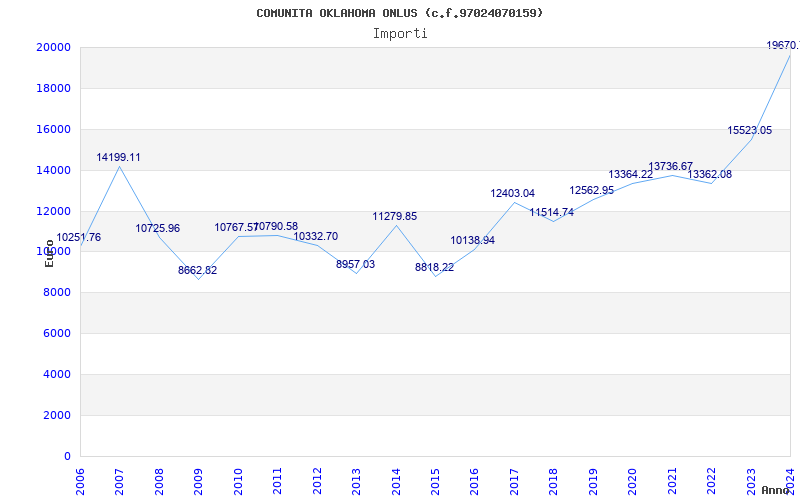Select the 2007 year axis label
Viewport: 800px width, 500px height.
pyautogui.click(x=119, y=482)
